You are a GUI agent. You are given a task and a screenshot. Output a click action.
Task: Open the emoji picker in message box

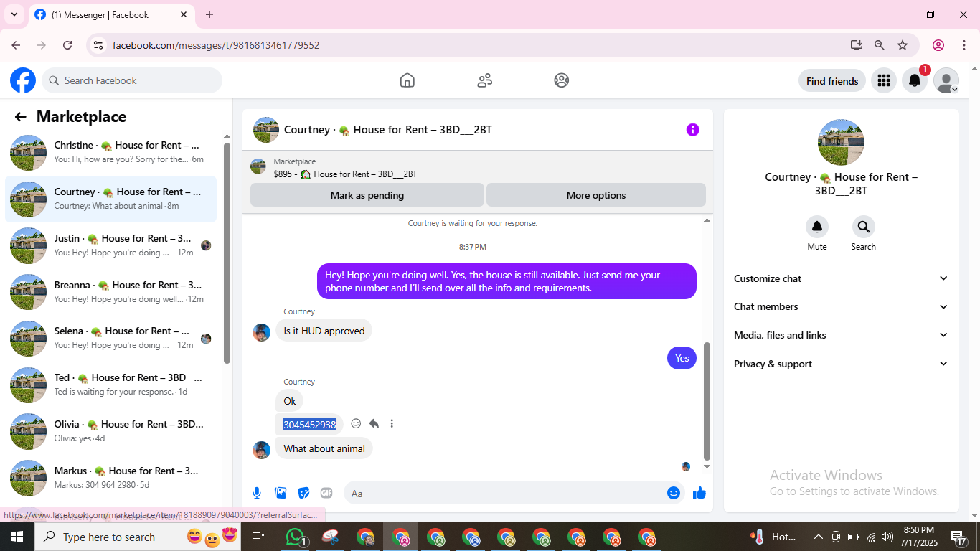click(x=673, y=493)
